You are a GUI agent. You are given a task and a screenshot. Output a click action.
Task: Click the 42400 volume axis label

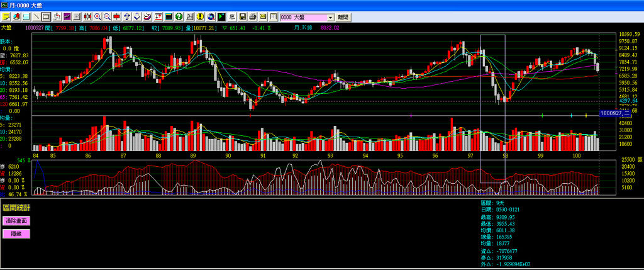click(x=626, y=123)
